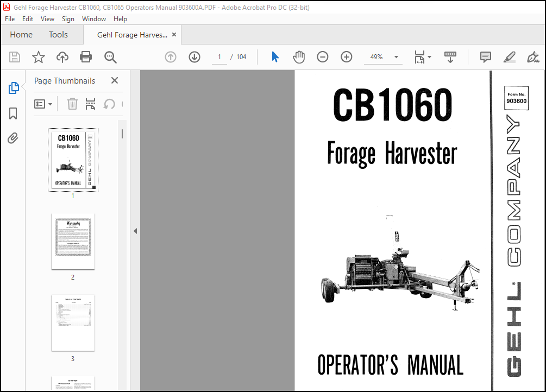Select the Highlight text pen tool
This screenshot has height=392, width=546.
pyautogui.click(x=510, y=57)
